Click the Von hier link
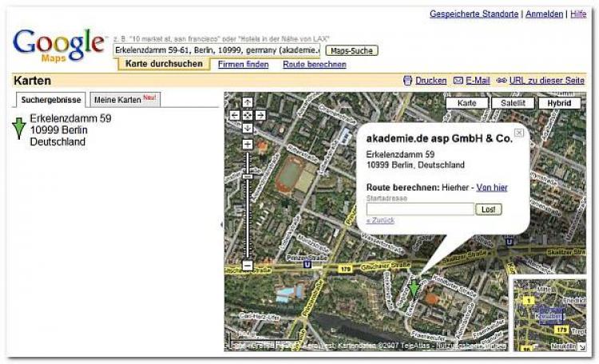The width and height of the screenshot is (599, 364). coord(492,188)
